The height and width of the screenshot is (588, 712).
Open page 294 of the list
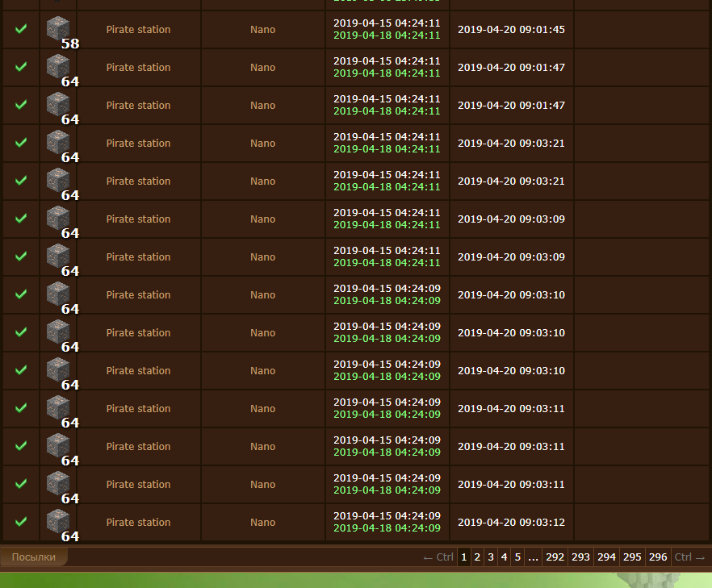[x=606, y=557]
